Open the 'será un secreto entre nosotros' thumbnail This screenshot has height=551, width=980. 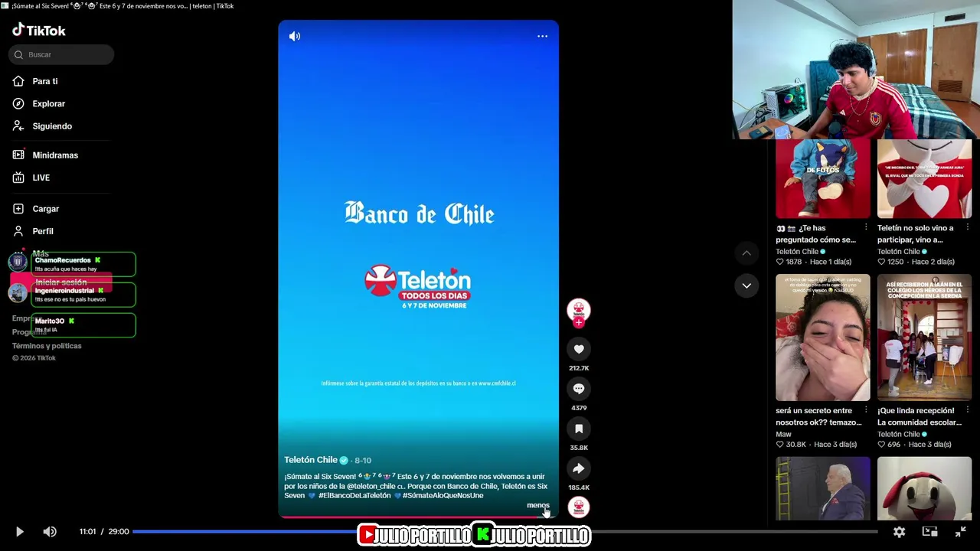823,337
